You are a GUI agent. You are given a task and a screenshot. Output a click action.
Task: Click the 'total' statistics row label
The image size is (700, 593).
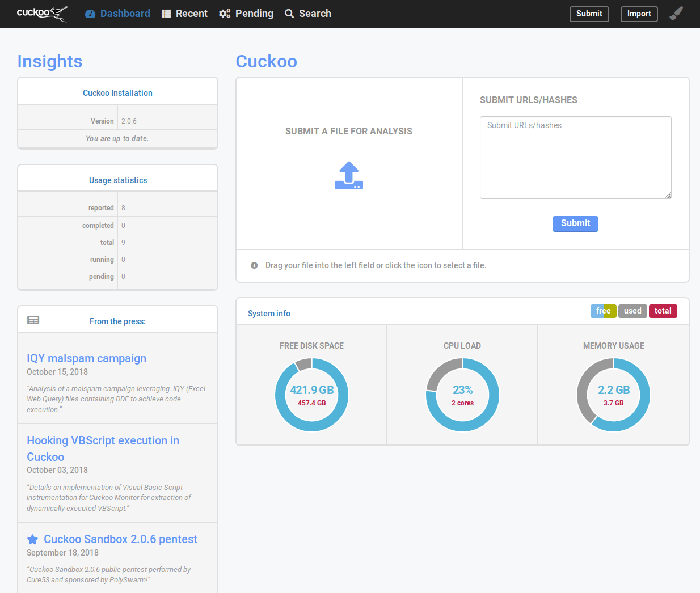(x=107, y=243)
